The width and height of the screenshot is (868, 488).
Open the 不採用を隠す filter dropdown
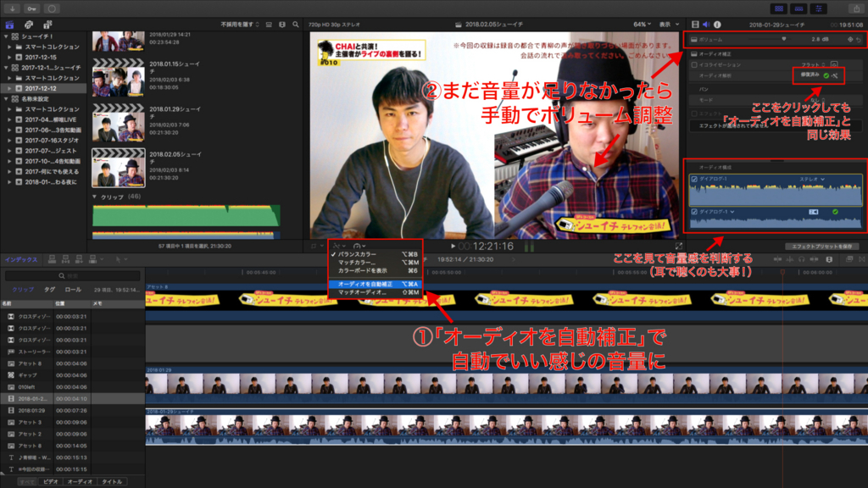pos(240,25)
